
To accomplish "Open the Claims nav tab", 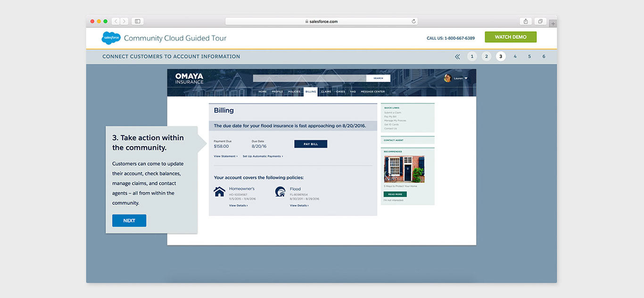I will [326, 91].
